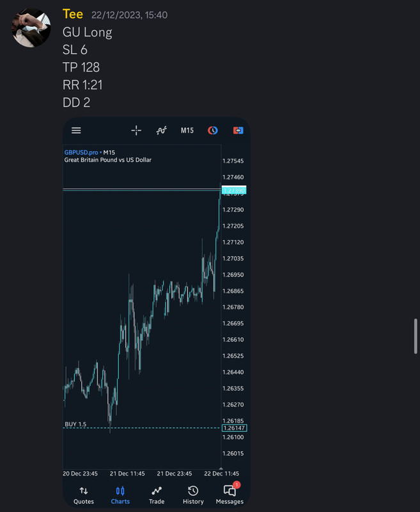Click the 1.26355 price axis label

pos(233,388)
